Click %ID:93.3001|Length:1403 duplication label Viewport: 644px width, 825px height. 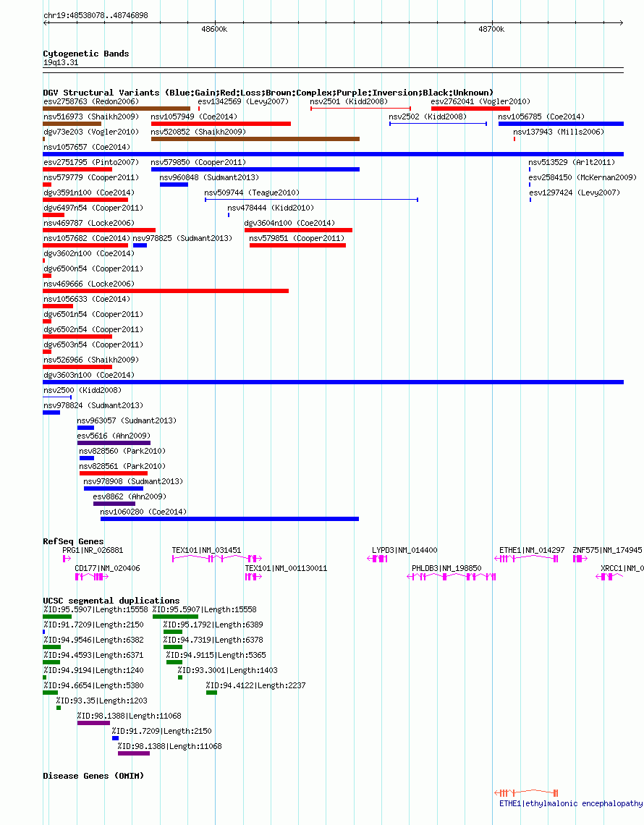click(227, 671)
